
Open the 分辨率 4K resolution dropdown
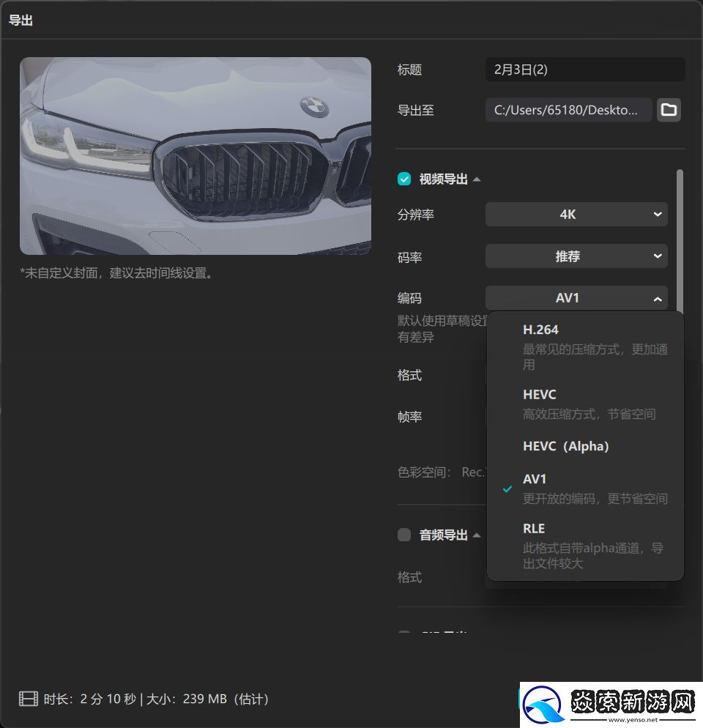(576, 214)
